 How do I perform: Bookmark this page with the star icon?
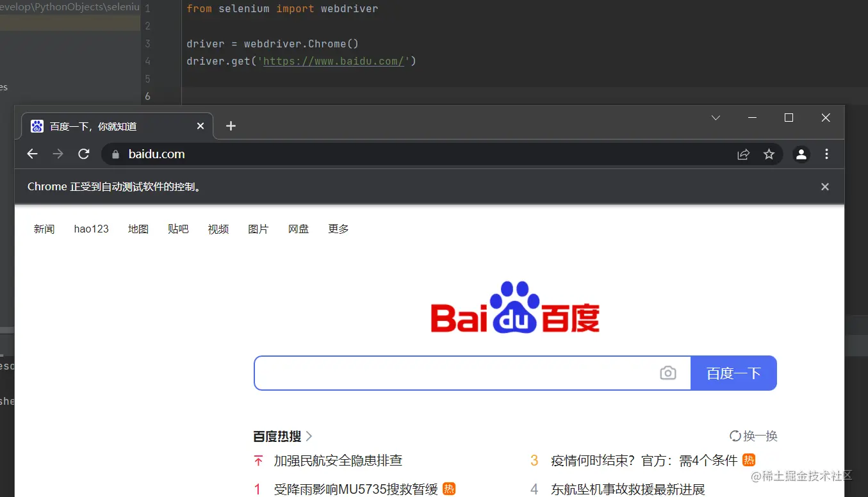click(769, 154)
